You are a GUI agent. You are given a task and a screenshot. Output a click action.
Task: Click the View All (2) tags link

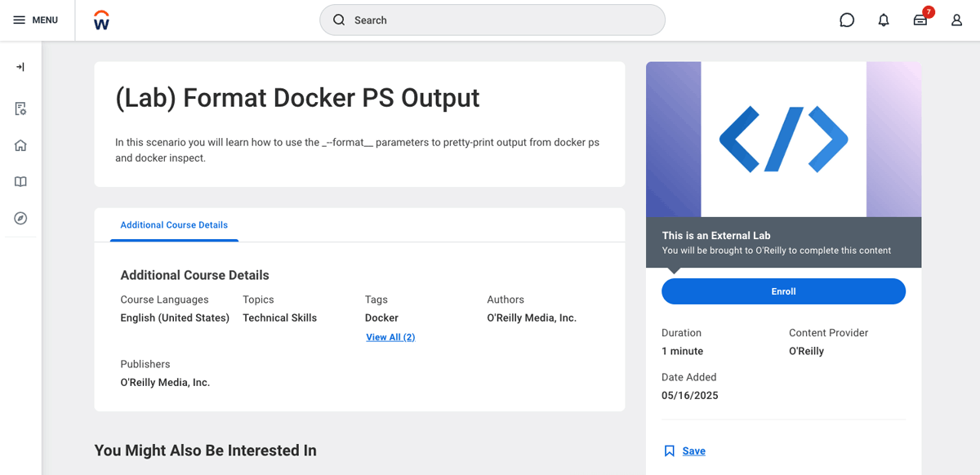coord(390,337)
